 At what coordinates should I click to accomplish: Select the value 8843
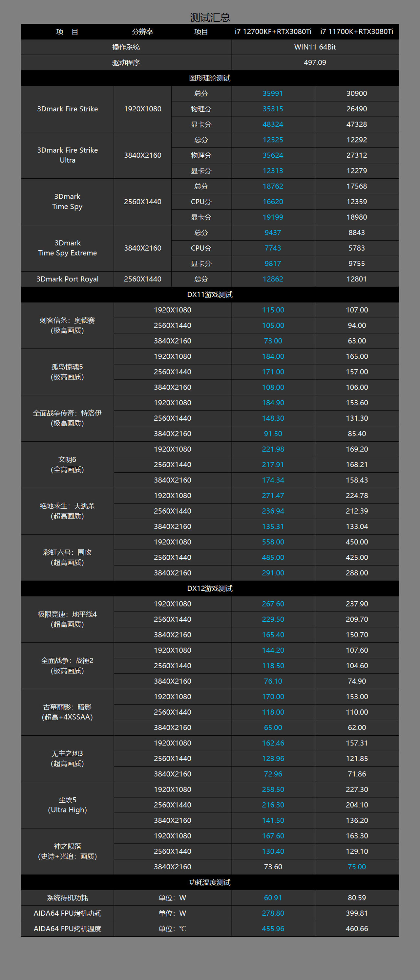(x=357, y=233)
